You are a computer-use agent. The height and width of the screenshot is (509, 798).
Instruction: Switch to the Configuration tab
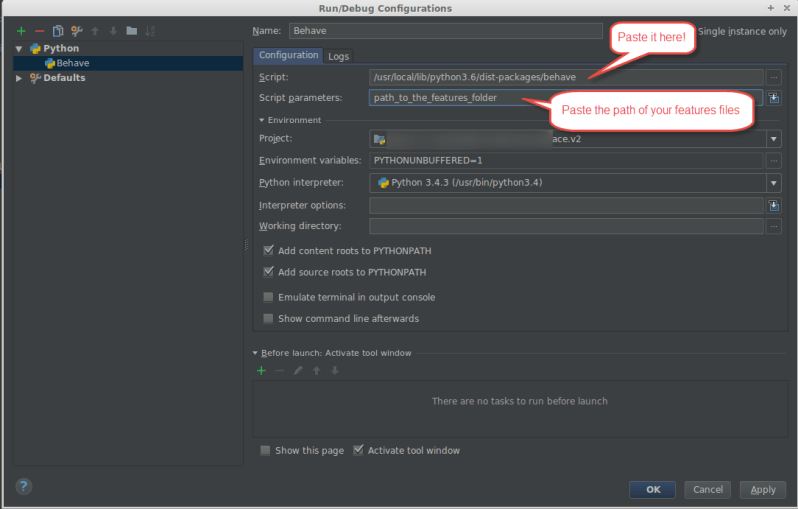coord(288,55)
